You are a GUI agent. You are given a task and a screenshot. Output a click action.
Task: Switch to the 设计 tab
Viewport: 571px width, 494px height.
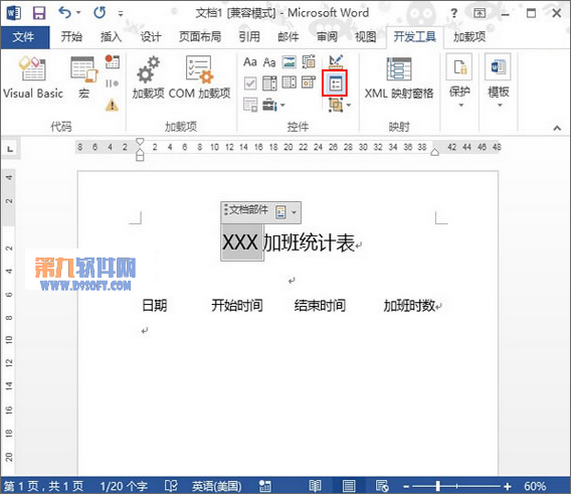click(x=151, y=37)
